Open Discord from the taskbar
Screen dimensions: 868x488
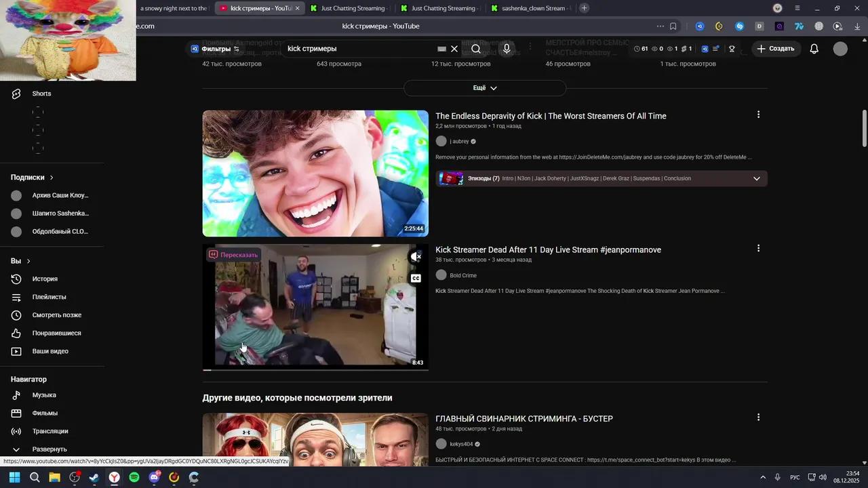153,478
